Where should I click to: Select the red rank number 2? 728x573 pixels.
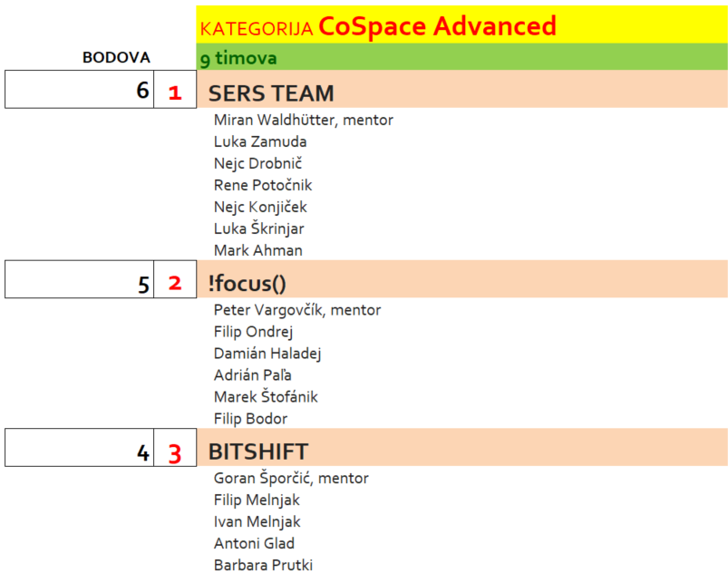coord(175,283)
